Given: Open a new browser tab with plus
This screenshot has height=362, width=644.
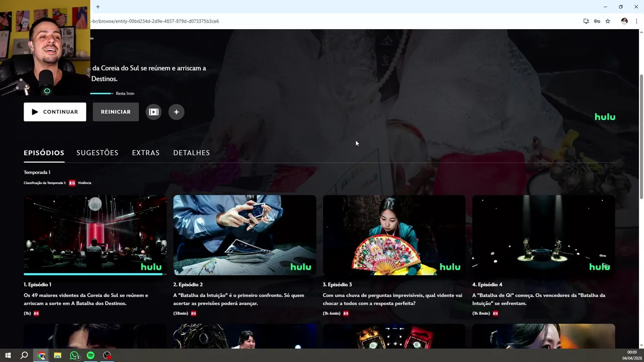Looking at the screenshot, I should click(98, 7).
